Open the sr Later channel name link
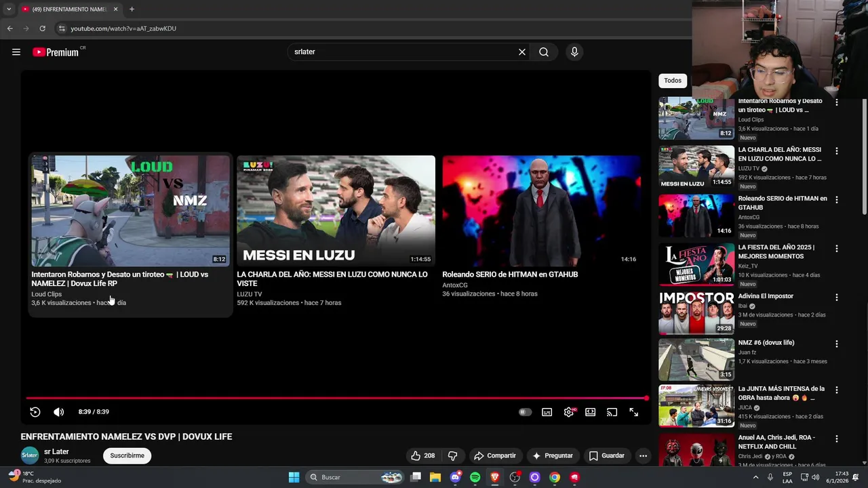Image resolution: width=868 pixels, height=488 pixels. pyautogui.click(x=56, y=451)
